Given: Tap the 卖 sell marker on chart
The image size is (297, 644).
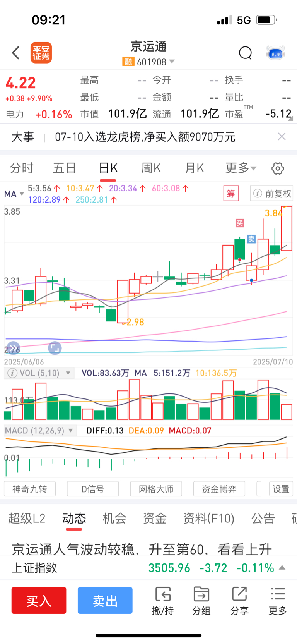Looking at the screenshot, I should [251, 239].
